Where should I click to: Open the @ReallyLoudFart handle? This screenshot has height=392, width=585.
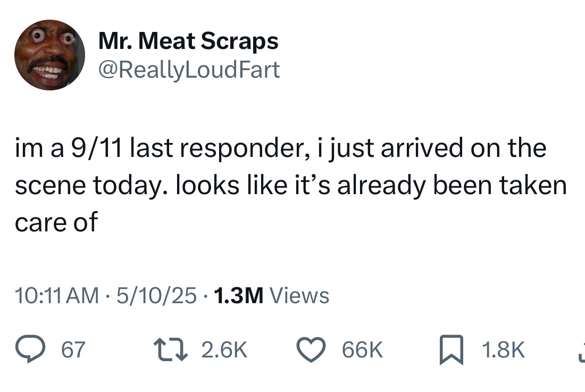pos(189,69)
